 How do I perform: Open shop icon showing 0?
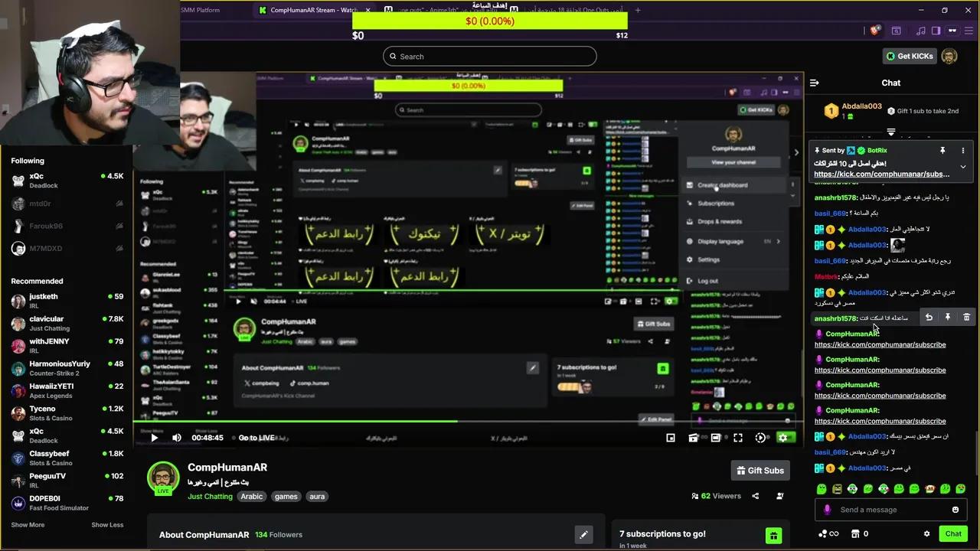click(x=861, y=534)
